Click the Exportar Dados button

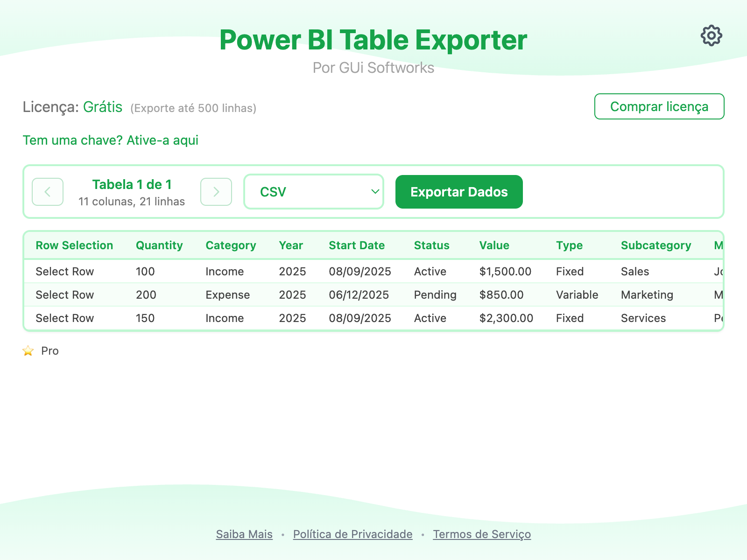pyautogui.click(x=458, y=191)
